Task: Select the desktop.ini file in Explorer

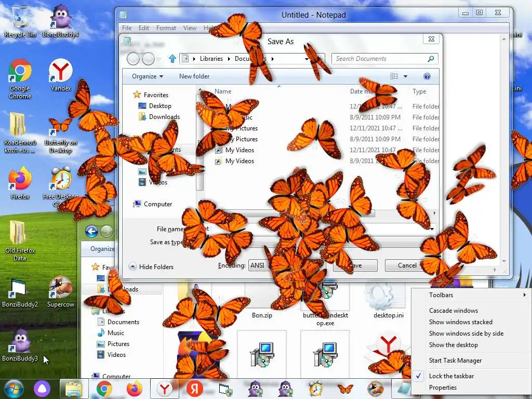Action: coord(389,302)
